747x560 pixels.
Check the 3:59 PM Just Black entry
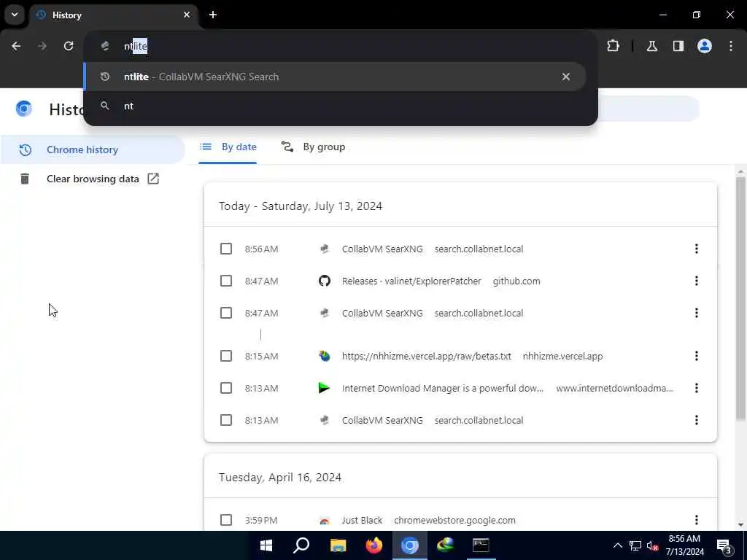click(x=226, y=520)
